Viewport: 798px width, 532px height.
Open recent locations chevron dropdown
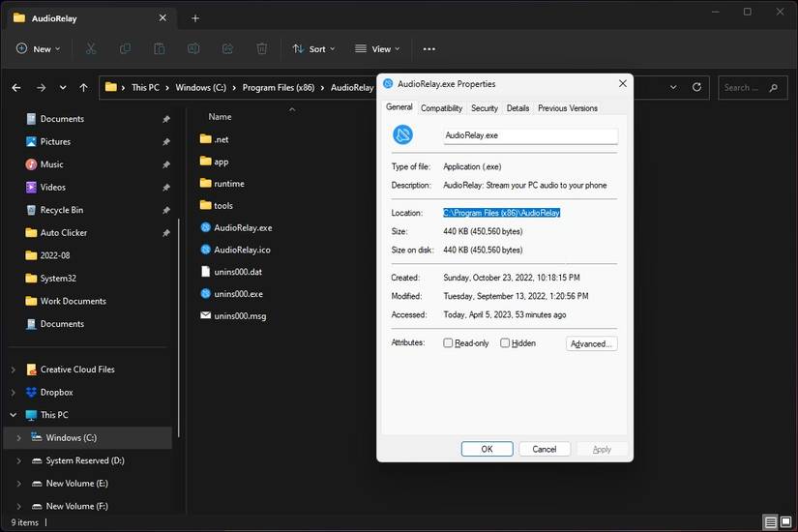(63, 88)
